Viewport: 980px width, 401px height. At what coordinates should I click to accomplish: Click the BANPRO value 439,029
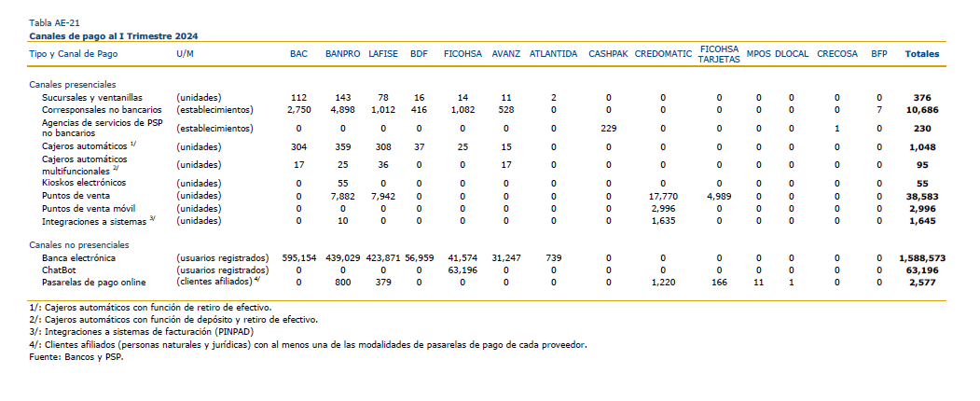click(342, 258)
